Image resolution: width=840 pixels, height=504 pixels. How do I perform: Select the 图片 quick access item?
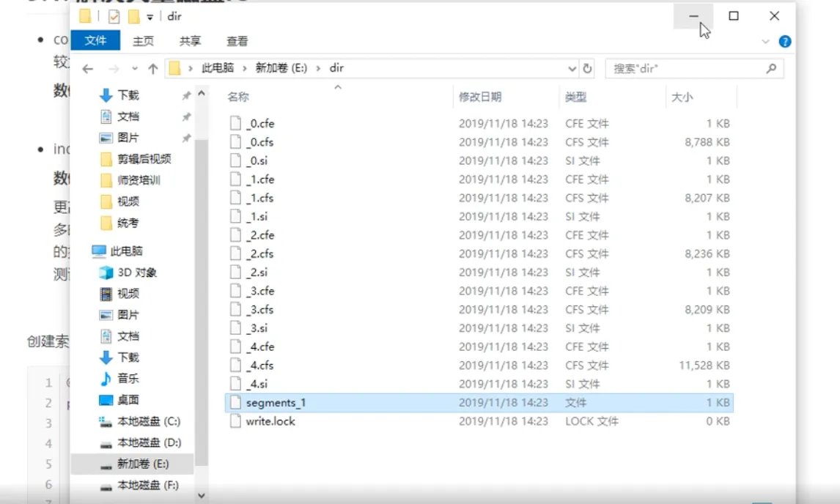pyautogui.click(x=128, y=138)
